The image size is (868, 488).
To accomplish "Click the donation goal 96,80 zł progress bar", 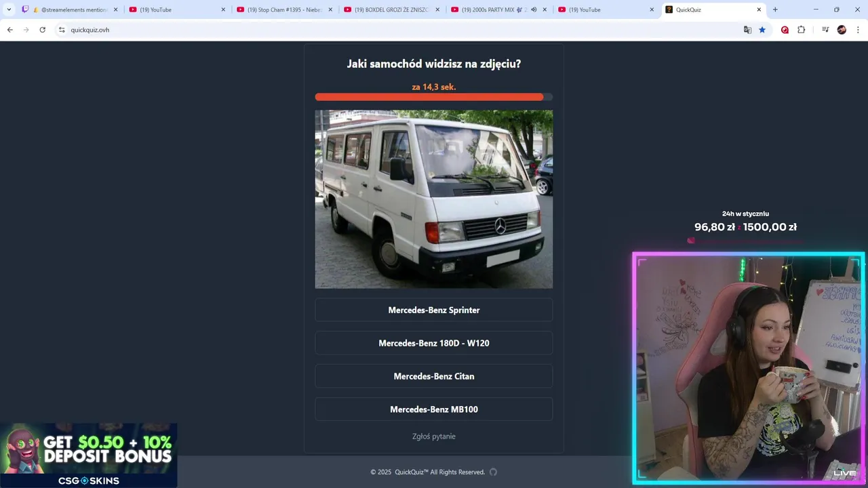I will click(x=745, y=241).
